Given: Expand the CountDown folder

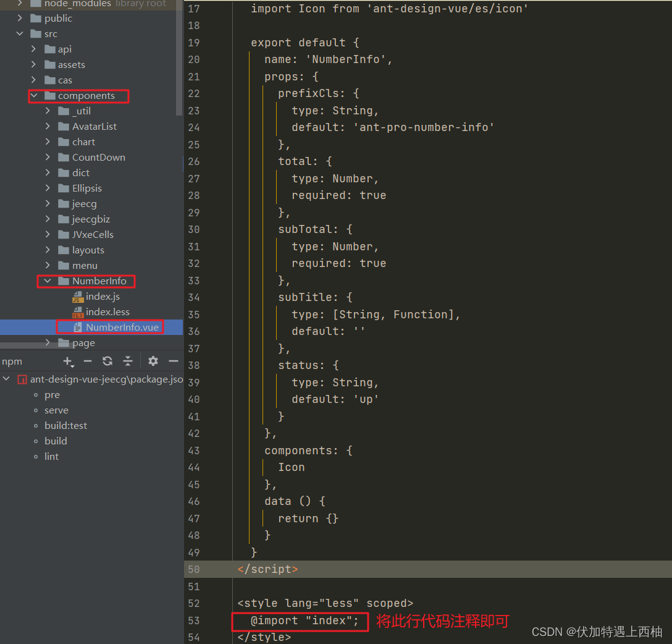Looking at the screenshot, I should (48, 157).
